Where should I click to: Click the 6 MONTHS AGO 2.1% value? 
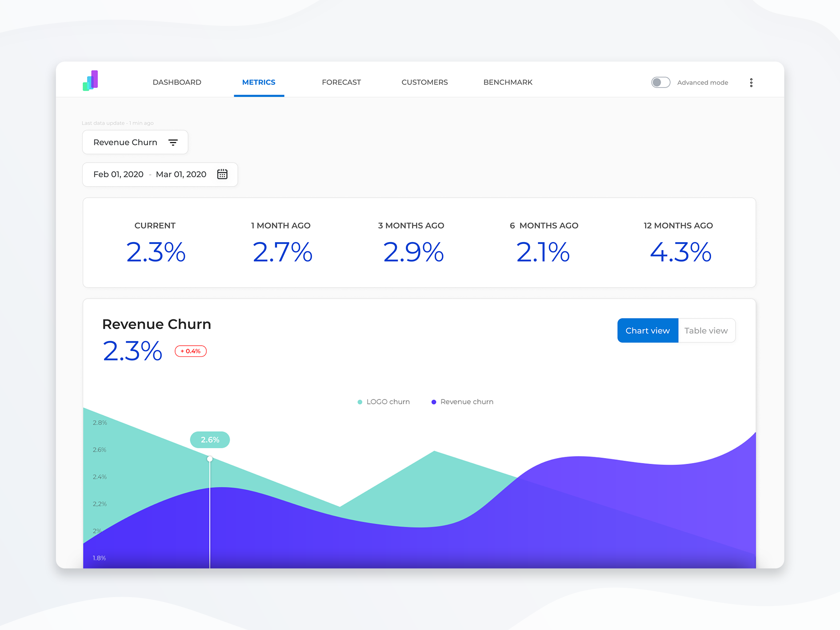pyautogui.click(x=543, y=252)
